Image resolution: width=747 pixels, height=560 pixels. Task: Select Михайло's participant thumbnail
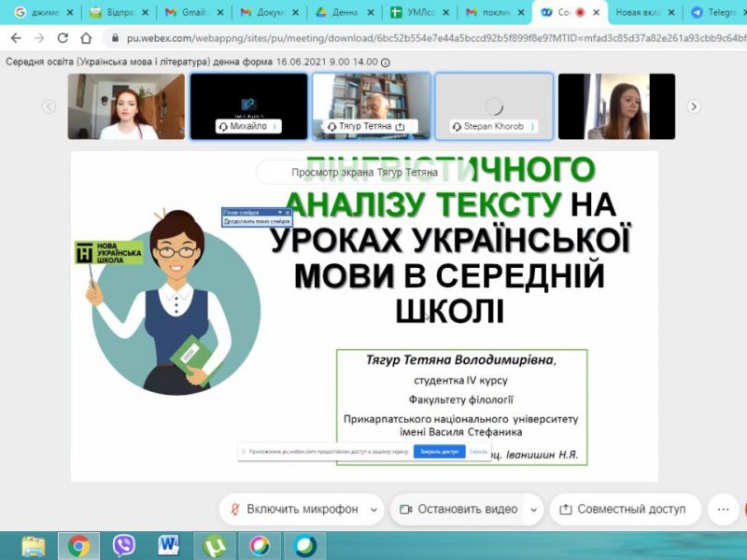(x=248, y=105)
